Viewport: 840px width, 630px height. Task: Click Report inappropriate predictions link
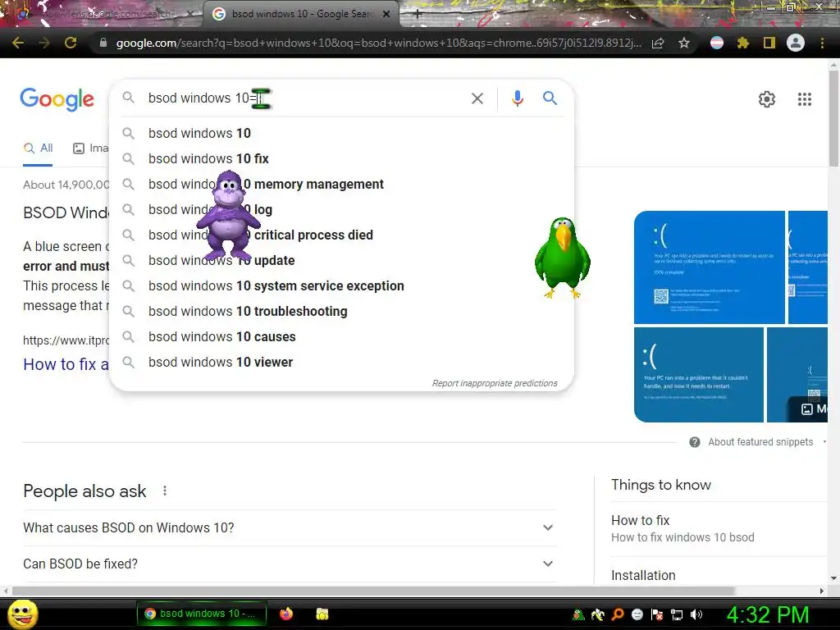click(495, 384)
